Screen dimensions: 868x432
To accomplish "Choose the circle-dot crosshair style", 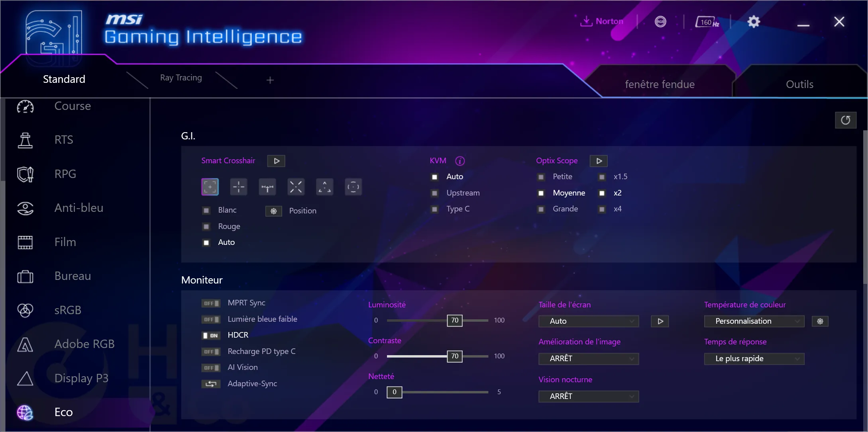I will click(353, 187).
